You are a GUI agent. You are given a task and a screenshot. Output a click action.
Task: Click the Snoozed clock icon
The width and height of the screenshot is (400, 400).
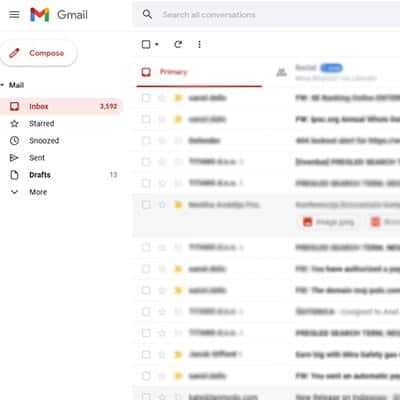(14, 141)
